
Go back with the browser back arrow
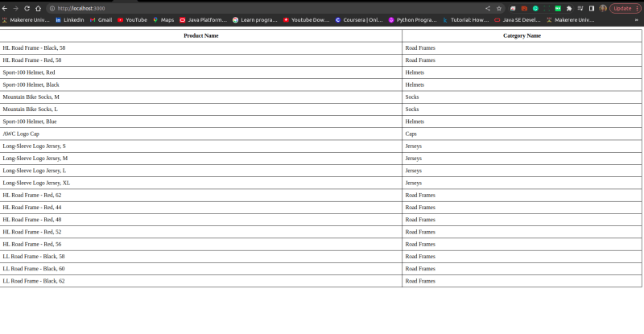click(x=5, y=8)
